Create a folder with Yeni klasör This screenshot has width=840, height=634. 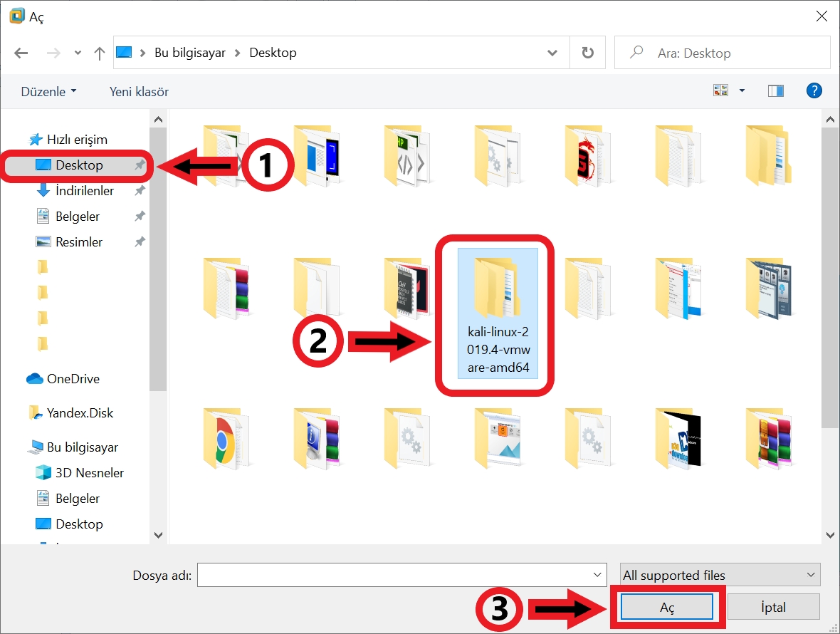pyautogui.click(x=139, y=92)
